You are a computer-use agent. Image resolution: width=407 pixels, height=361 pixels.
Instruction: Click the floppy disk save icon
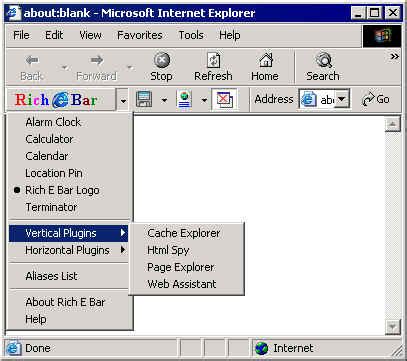(144, 100)
